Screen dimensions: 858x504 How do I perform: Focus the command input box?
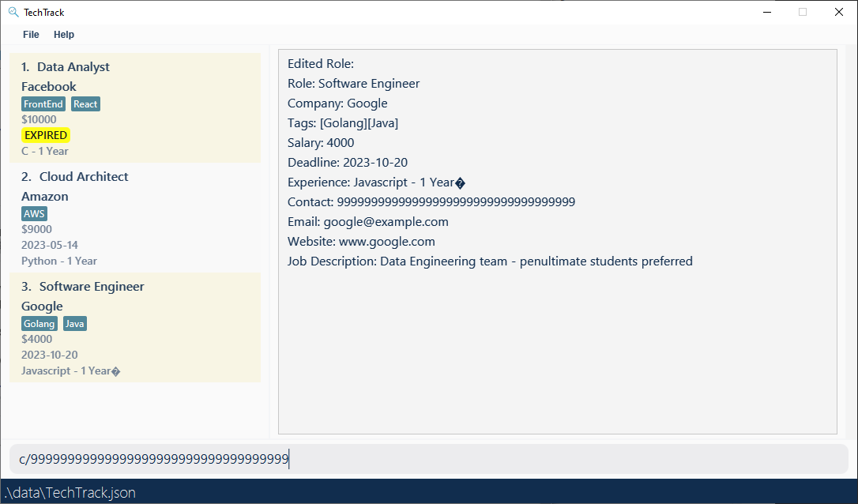click(429, 459)
